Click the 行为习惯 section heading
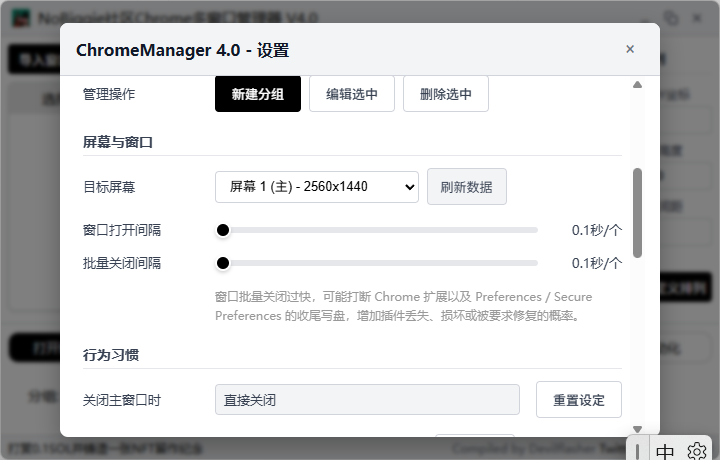 pos(111,355)
